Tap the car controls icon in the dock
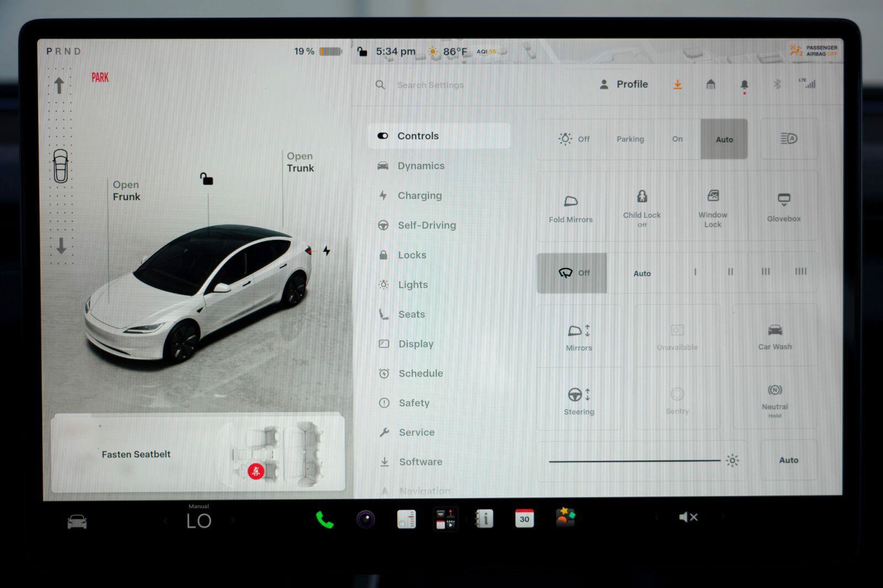 [x=77, y=521]
